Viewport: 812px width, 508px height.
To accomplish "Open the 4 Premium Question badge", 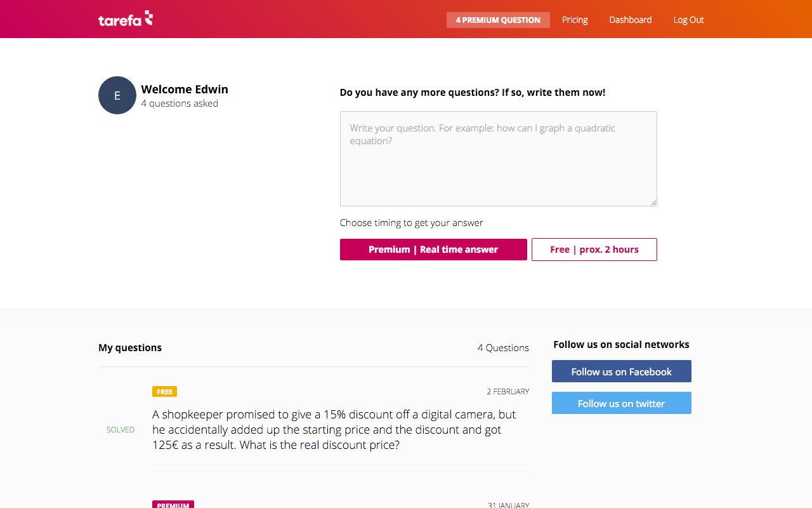I will [498, 20].
